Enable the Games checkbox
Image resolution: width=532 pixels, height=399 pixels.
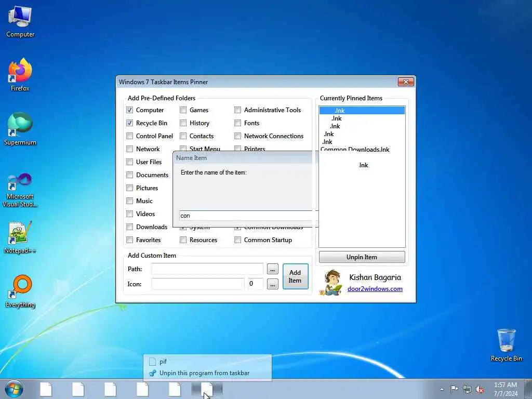[183, 110]
